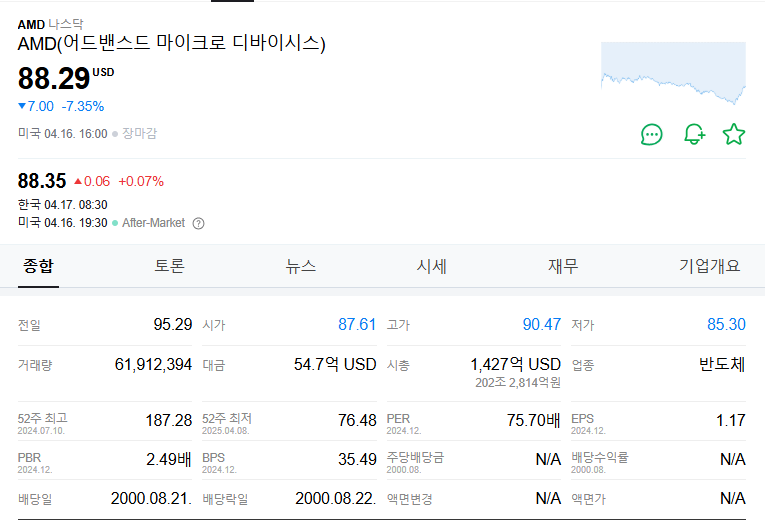Click the 주당배당금 label
Screen dimensions: 765x521
pyautogui.click(x=416, y=458)
